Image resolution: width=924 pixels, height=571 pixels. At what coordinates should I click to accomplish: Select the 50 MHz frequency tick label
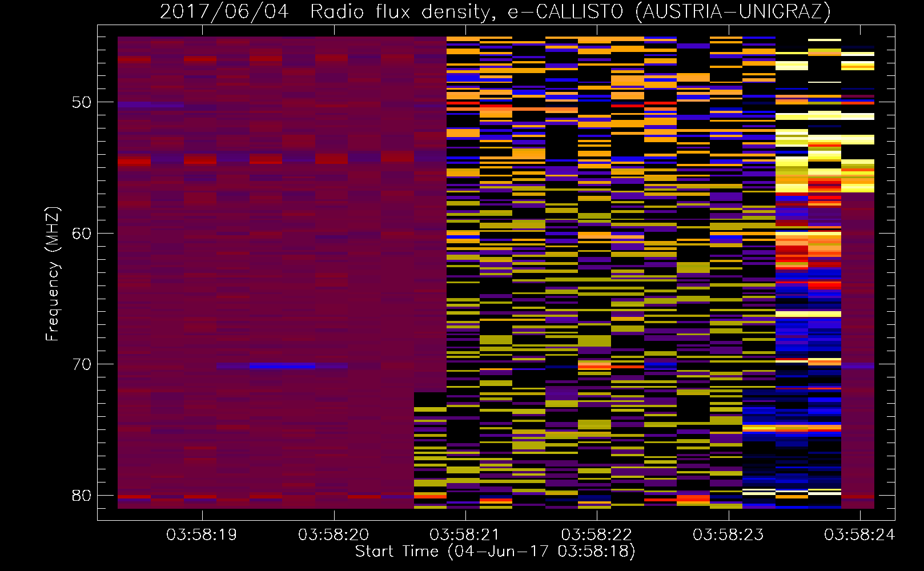click(82, 102)
